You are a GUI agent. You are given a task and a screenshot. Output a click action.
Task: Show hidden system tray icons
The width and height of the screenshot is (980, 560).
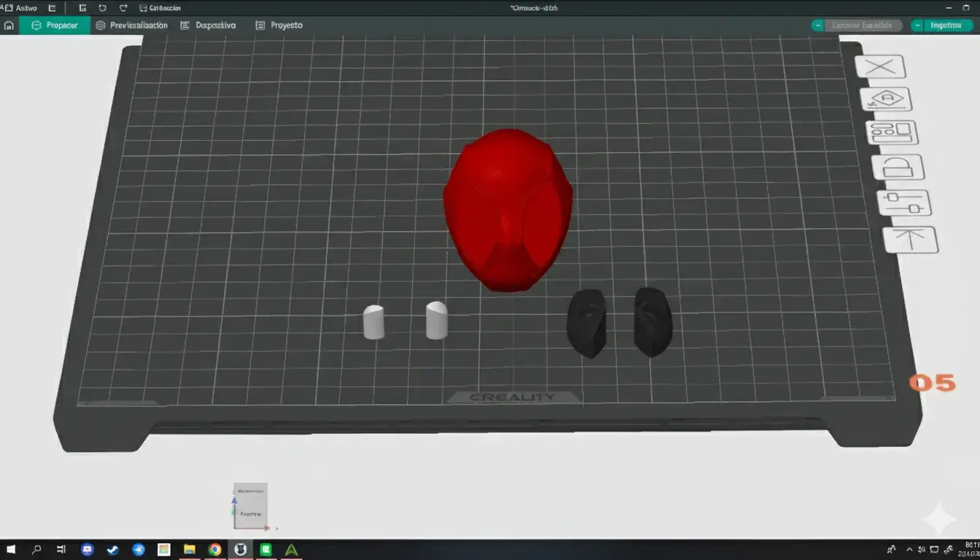(909, 550)
